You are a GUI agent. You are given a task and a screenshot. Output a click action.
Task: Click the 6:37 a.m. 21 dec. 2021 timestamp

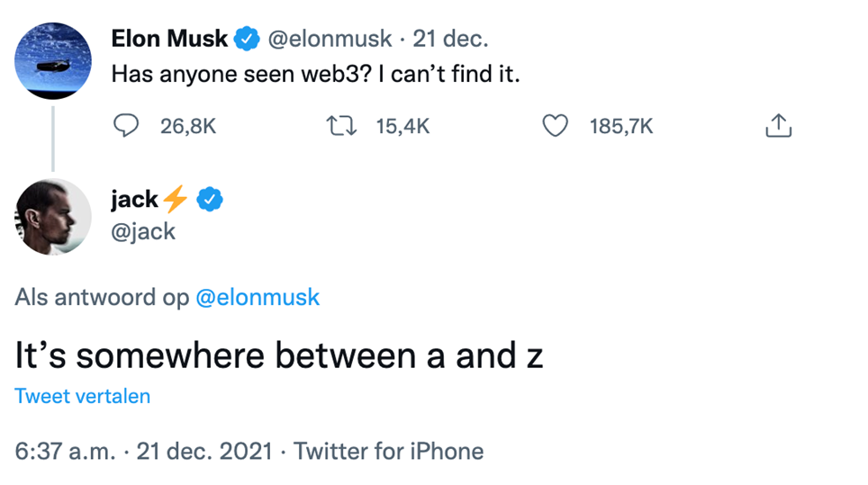(x=143, y=451)
